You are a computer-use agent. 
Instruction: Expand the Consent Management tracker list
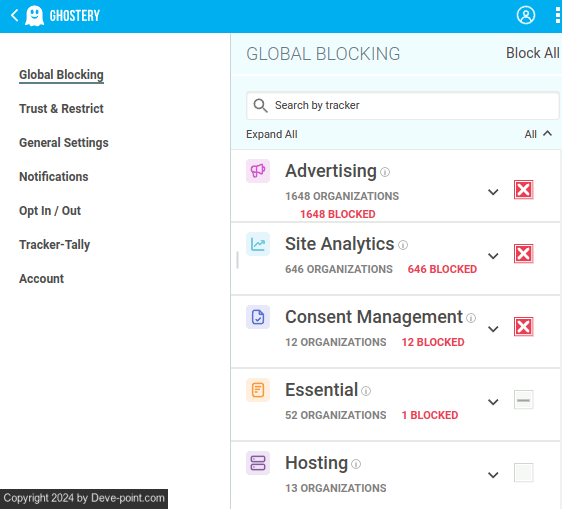[x=493, y=329]
